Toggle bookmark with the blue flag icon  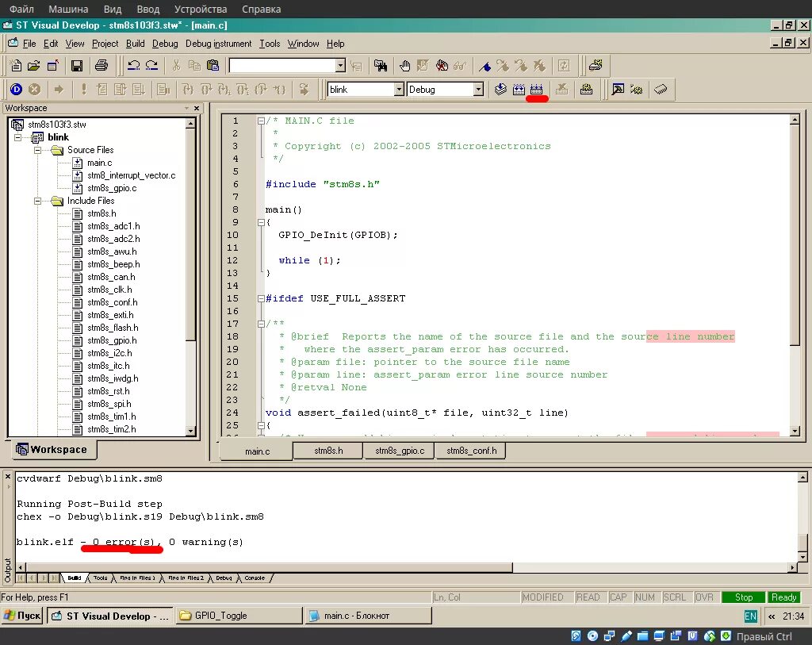pos(485,66)
